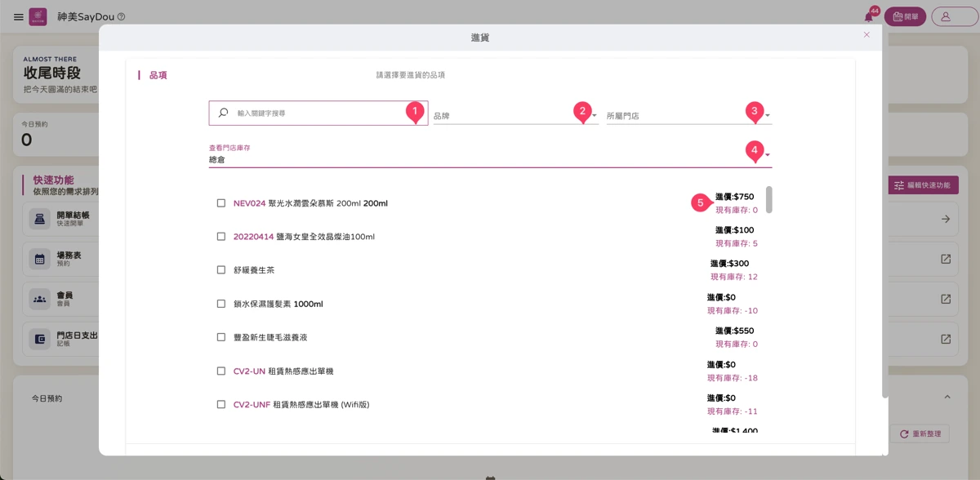This screenshot has height=480, width=980.
Task: Click the 20220414 product code
Action: [253, 237]
